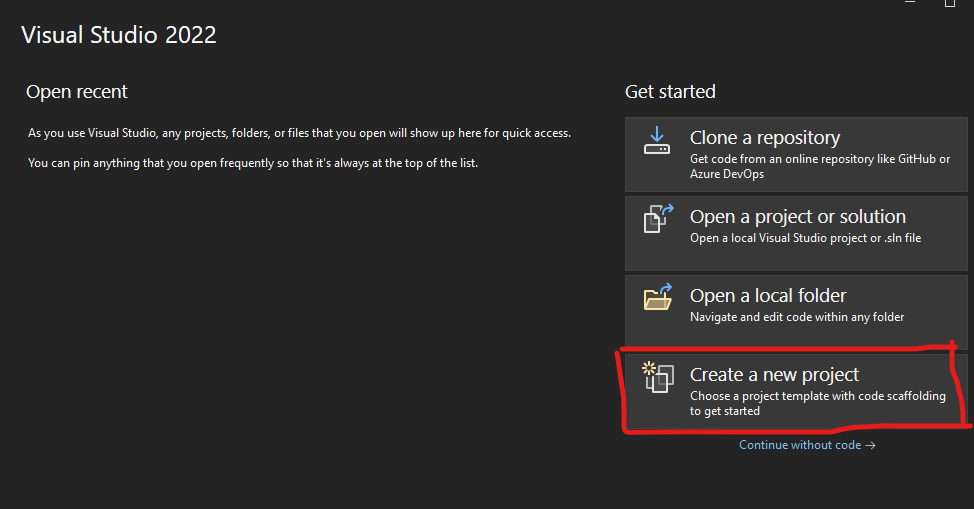
Task: Follow the Continue without code link
Action: pyautogui.click(x=807, y=445)
